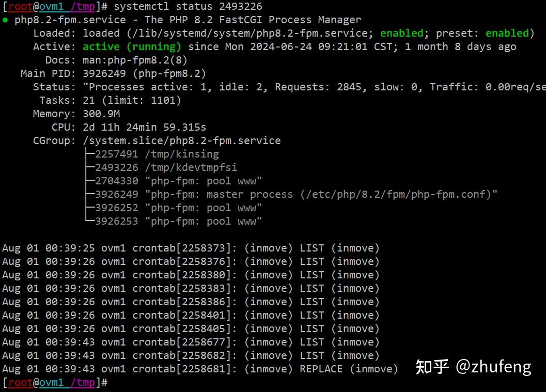Select the /tmp/kdevtmpfsi process line
546x392 pixels.
pyautogui.click(x=166, y=167)
